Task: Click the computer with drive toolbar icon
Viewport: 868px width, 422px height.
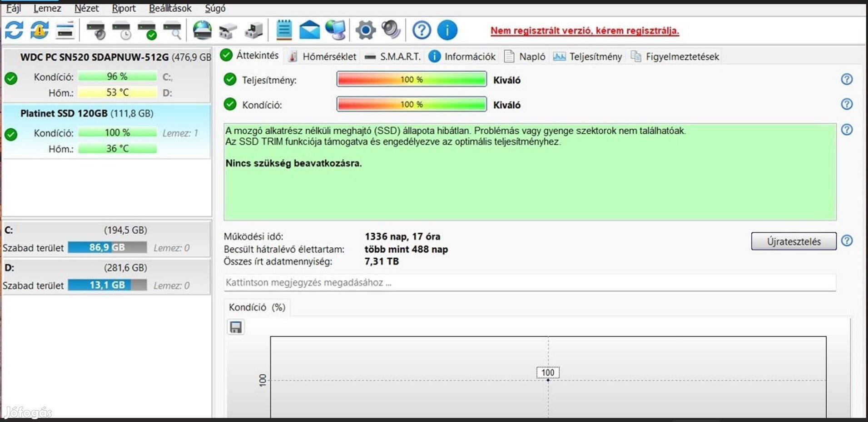Action: [253, 30]
